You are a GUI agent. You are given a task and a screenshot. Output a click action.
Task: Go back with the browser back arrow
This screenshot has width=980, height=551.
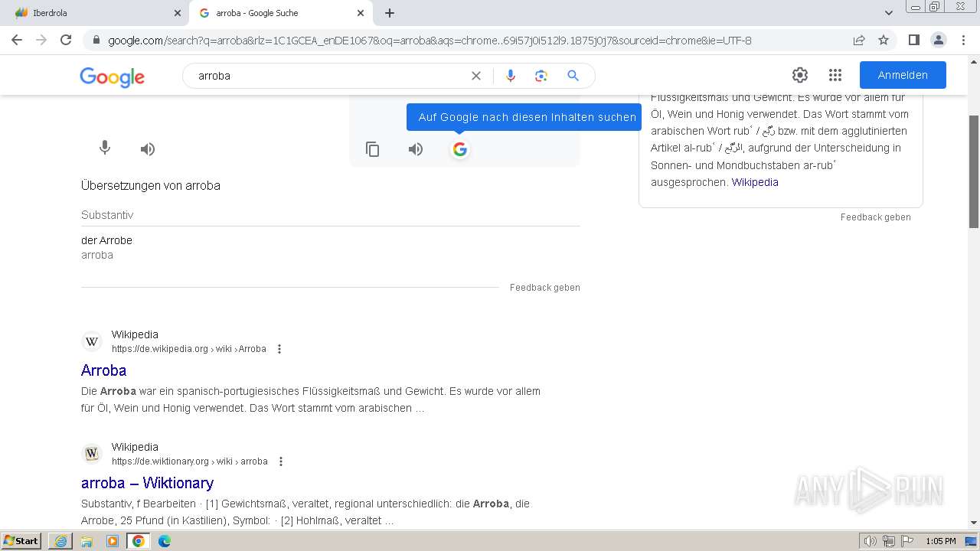coord(17,40)
